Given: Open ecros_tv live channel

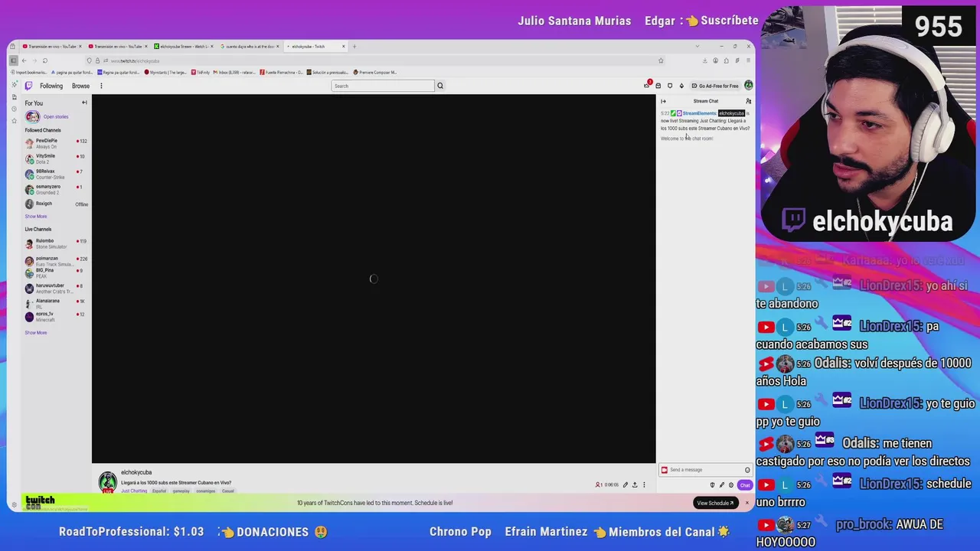Looking at the screenshot, I should pos(56,317).
